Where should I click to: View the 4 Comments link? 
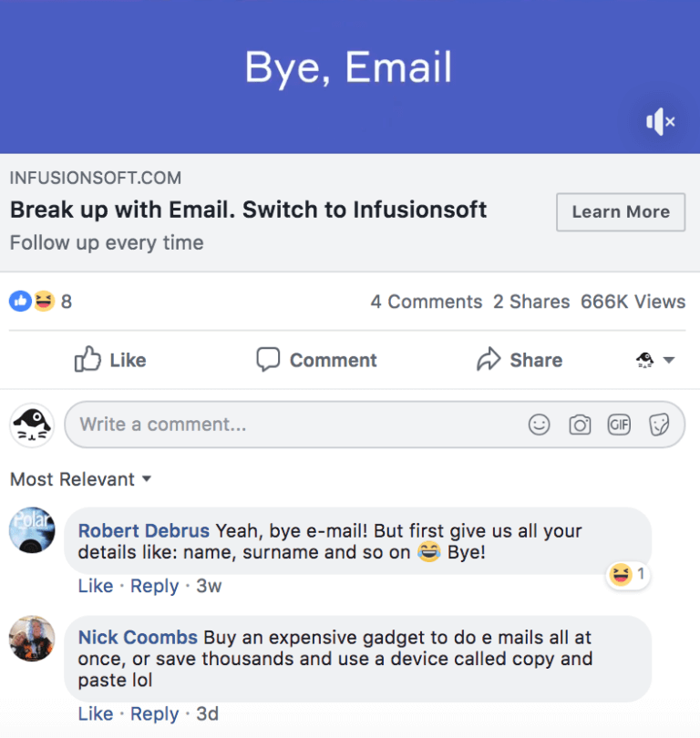click(426, 302)
